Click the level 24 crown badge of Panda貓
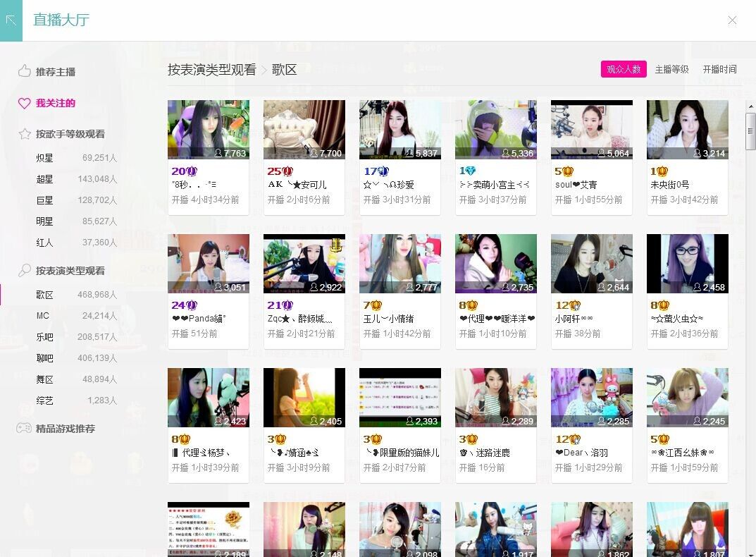756x557 pixels. (184, 305)
